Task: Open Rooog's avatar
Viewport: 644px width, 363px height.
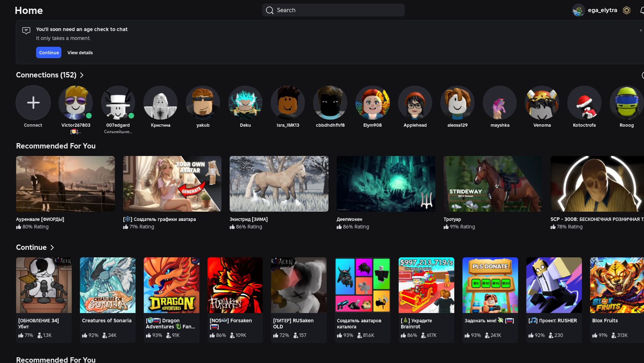Action: (x=627, y=103)
